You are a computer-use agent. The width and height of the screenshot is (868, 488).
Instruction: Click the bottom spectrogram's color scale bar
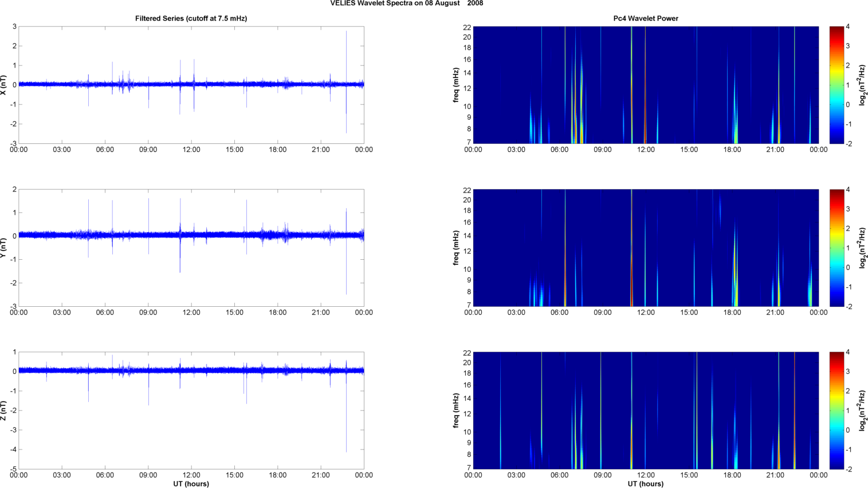tap(836, 411)
